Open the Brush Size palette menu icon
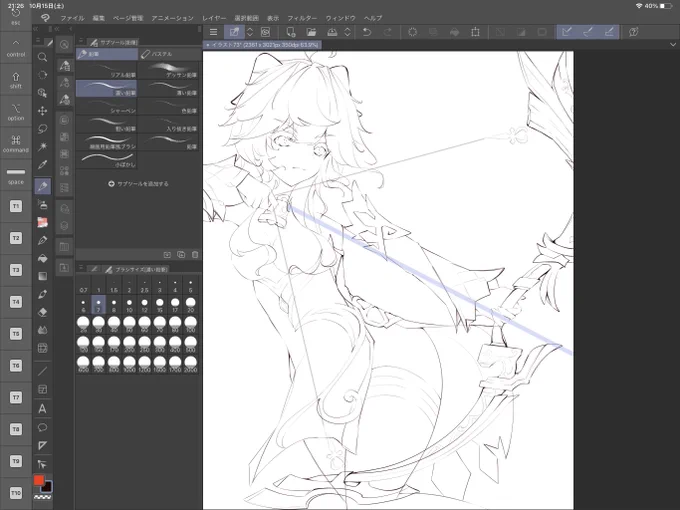This screenshot has width=680, height=510. pos(81,268)
